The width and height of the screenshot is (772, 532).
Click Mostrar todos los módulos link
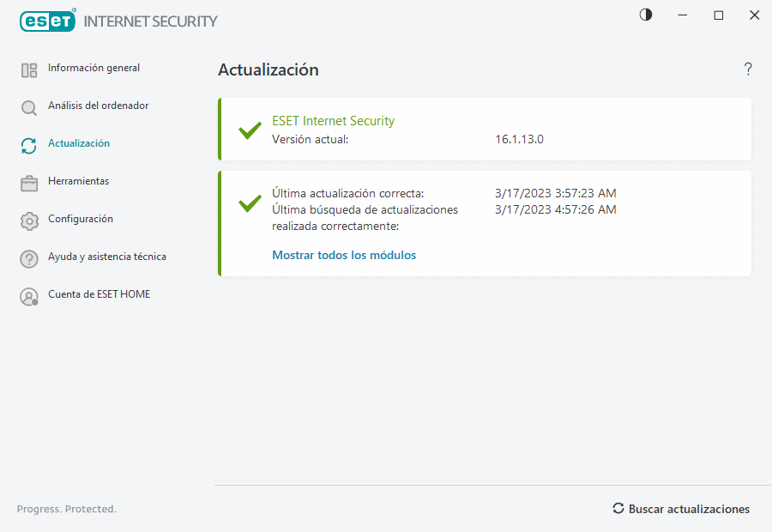[344, 255]
